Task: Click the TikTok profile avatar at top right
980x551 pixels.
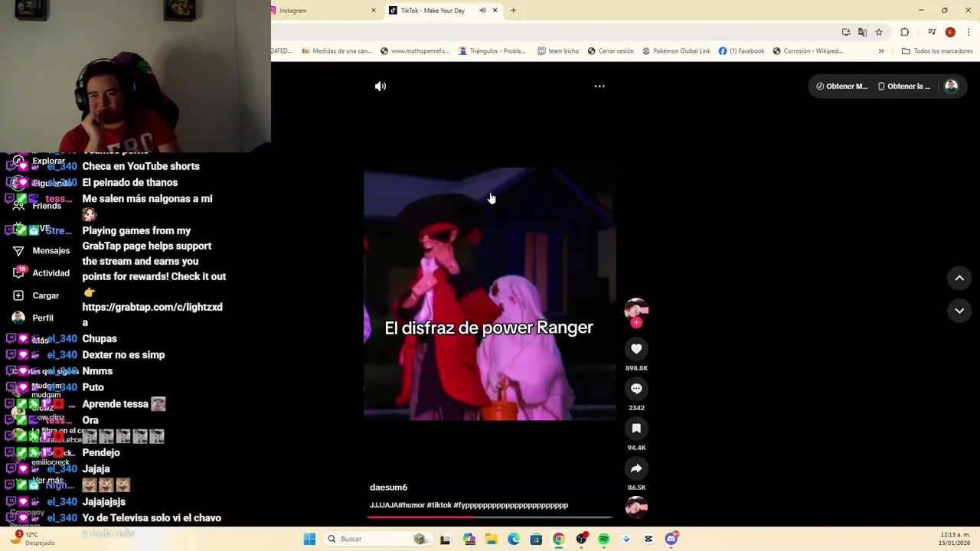Action: click(x=951, y=86)
